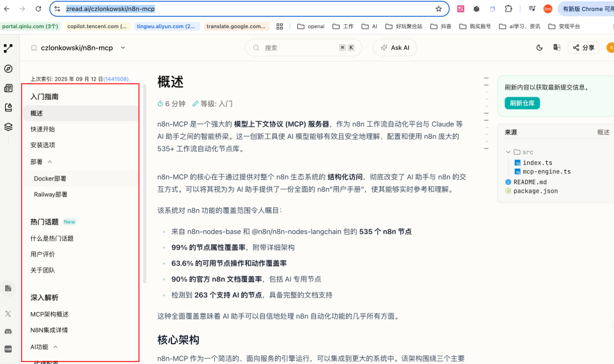Click the zread logo icon in the left rail
The image size is (614, 364).
[x=8, y=48]
